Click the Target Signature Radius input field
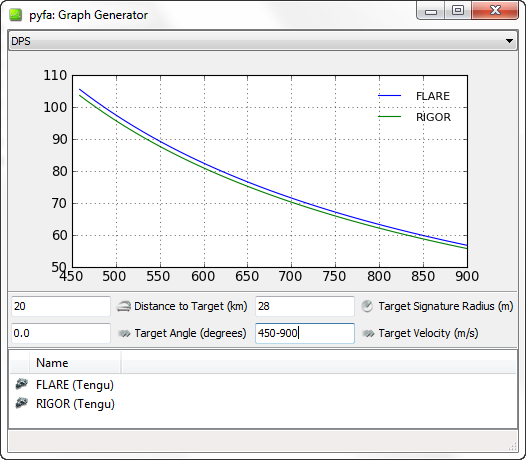Image resolution: width=526 pixels, height=460 pixels. [x=305, y=306]
